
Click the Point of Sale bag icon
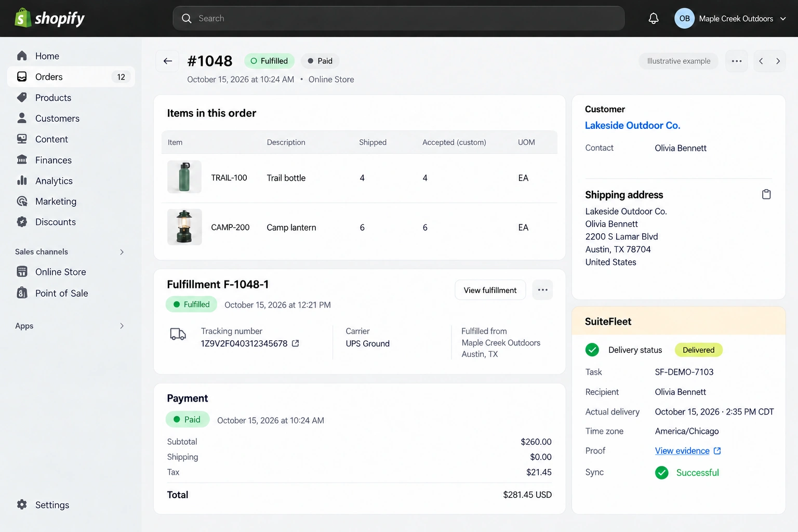(22, 293)
